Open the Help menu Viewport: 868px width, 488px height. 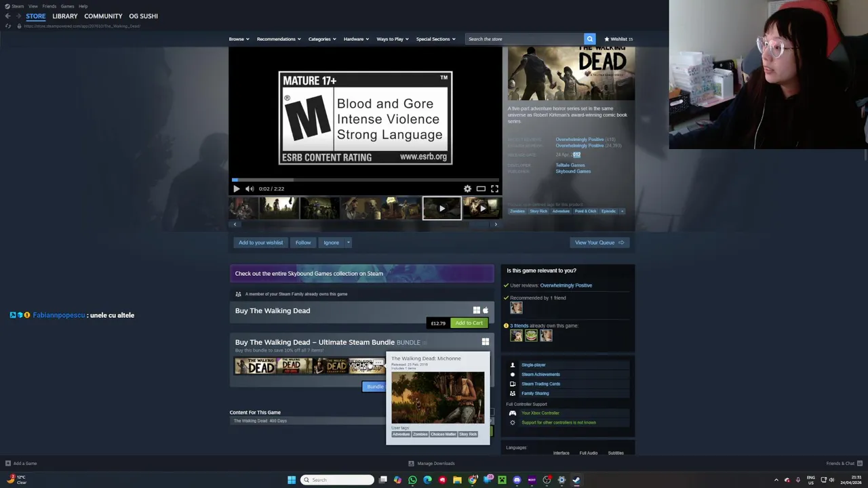point(83,6)
